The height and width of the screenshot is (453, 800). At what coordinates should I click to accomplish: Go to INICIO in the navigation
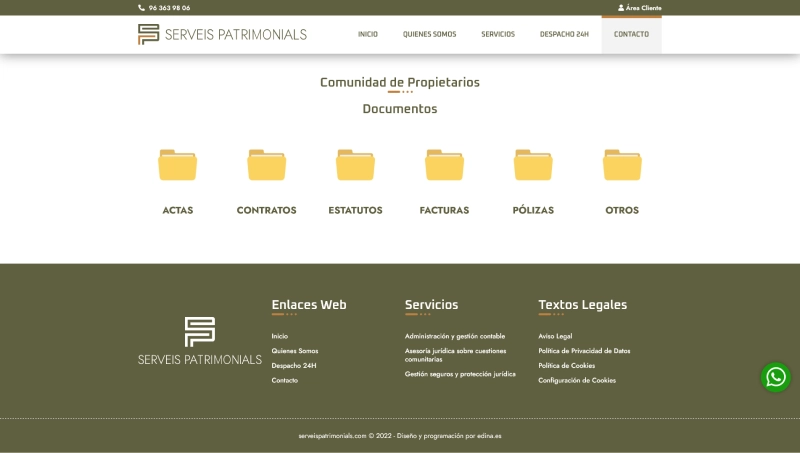[x=368, y=34]
